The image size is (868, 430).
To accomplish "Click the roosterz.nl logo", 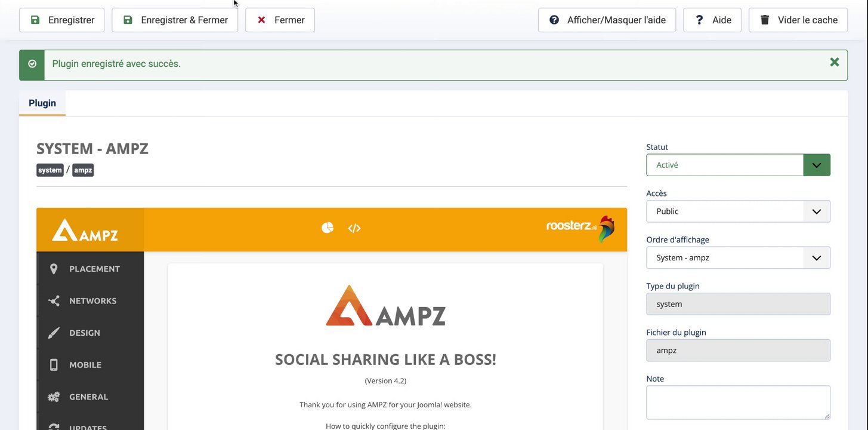I will coord(580,228).
